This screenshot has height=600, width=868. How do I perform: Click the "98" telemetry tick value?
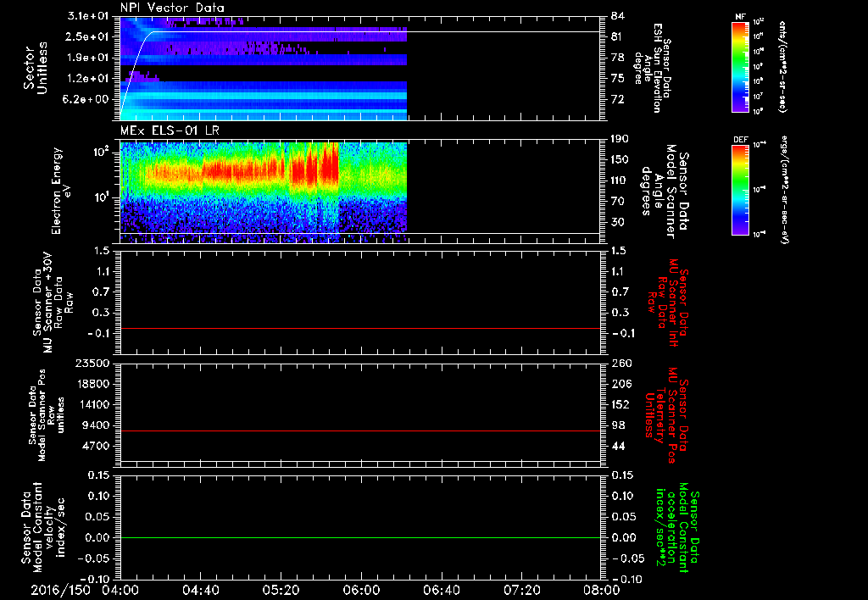617,425
